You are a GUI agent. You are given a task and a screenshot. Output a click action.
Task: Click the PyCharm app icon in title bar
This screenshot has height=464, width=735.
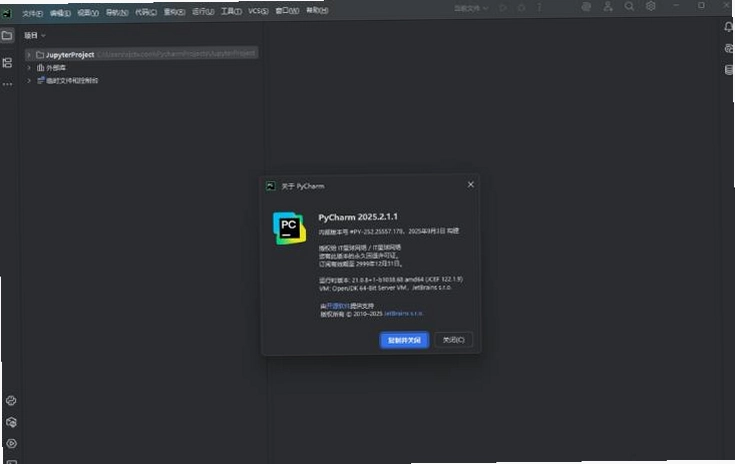tap(7, 14)
